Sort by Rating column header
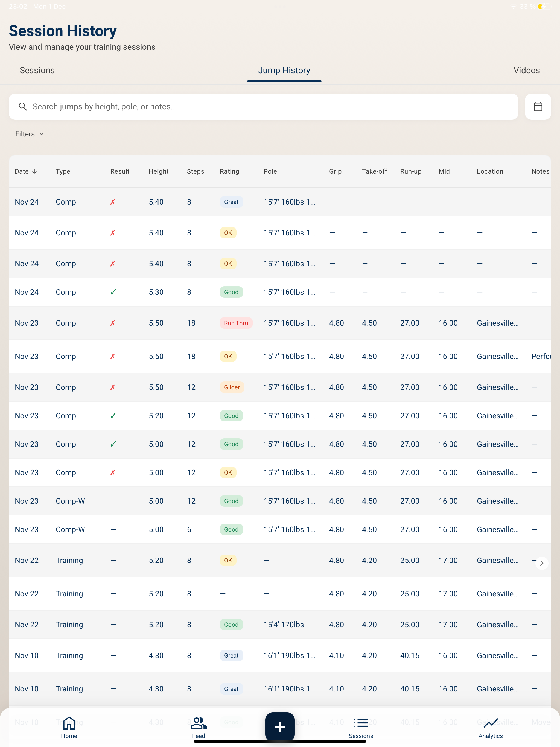The width and height of the screenshot is (560, 747). (229, 171)
